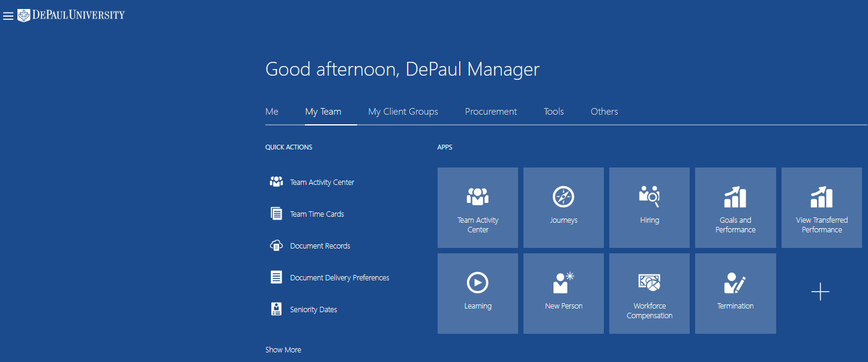868x362 pixels.
Task: Expand quick actions with Show More
Action: coord(283,350)
